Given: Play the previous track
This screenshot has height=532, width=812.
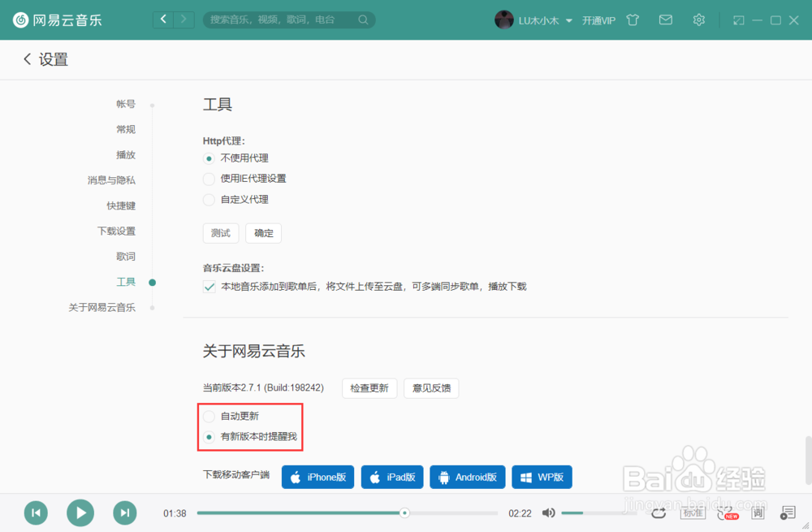Looking at the screenshot, I should (36, 513).
